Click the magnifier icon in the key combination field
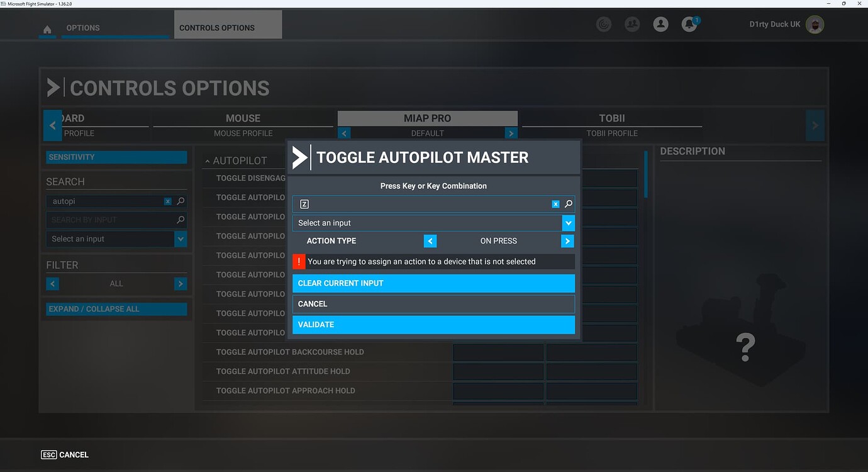This screenshot has height=472, width=868. coord(568,204)
